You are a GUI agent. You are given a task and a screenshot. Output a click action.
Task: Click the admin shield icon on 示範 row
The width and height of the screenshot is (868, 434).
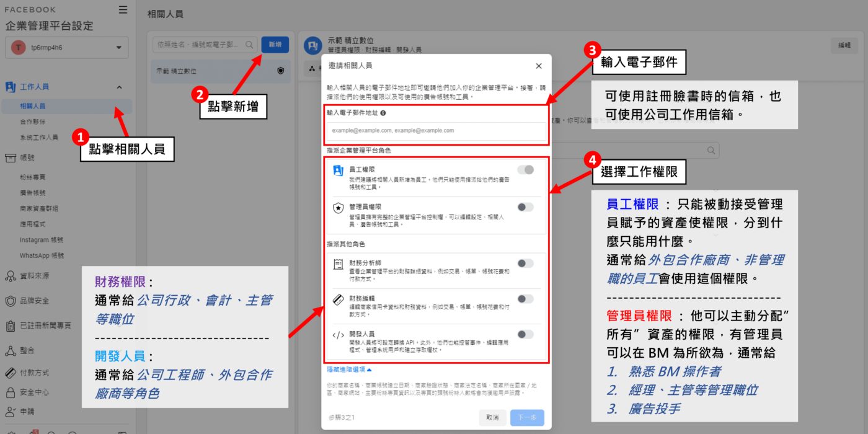281,71
